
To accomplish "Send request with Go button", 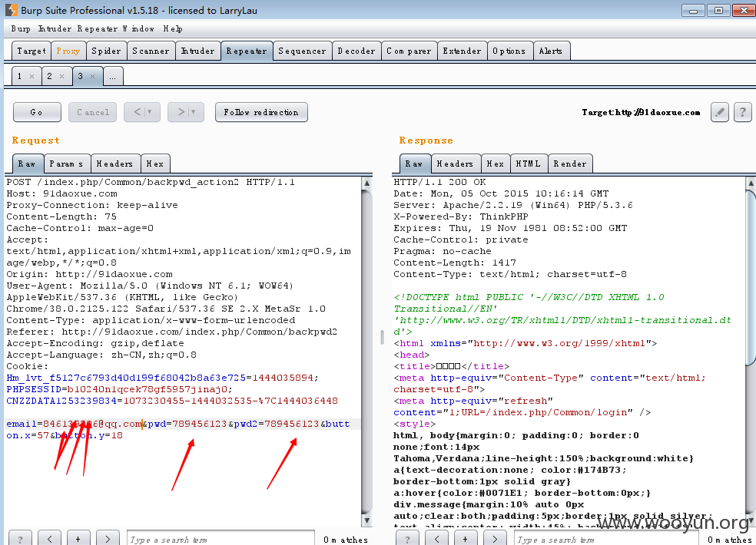I will (x=37, y=112).
